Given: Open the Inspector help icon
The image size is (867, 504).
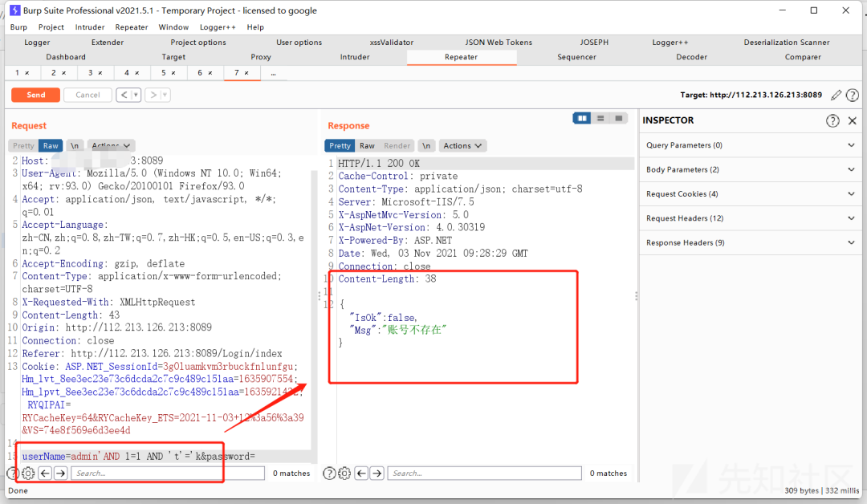Looking at the screenshot, I should click(x=832, y=120).
